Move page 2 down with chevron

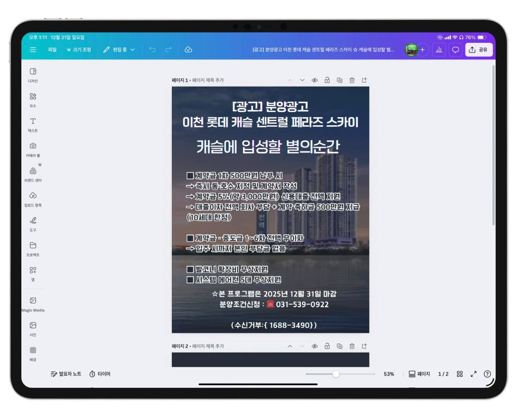click(x=302, y=346)
